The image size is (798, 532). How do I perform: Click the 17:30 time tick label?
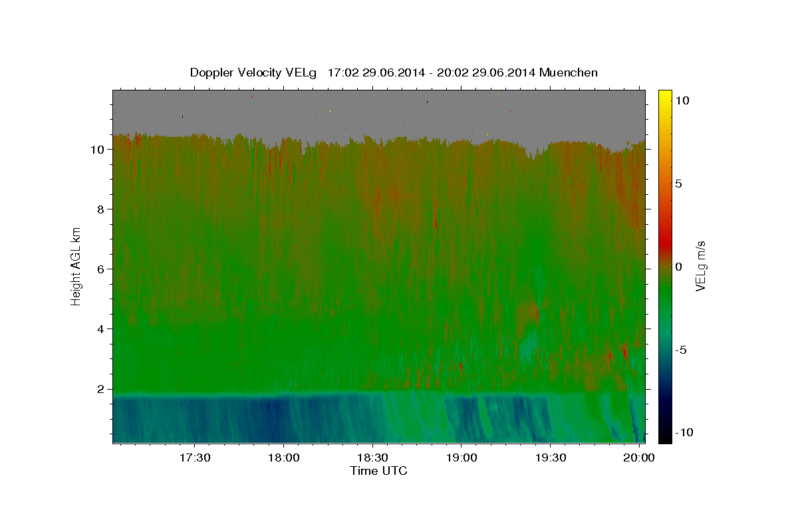click(x=195, y=458)
